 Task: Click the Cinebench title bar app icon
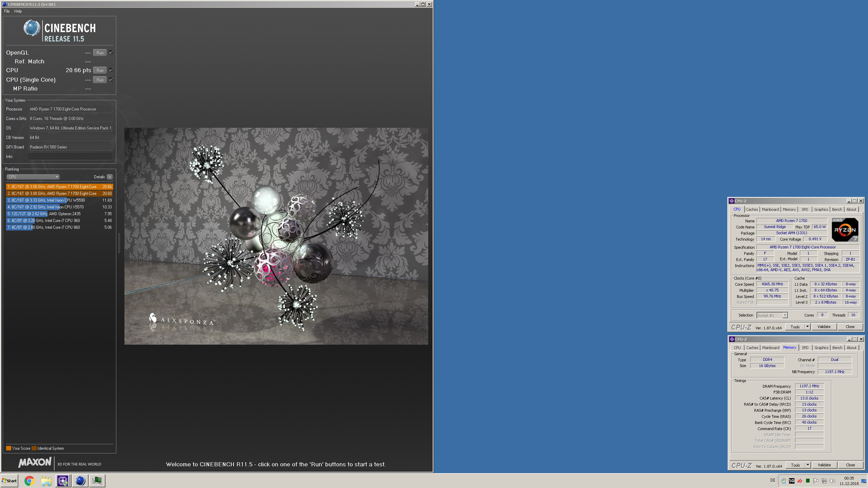pos(4,4)
